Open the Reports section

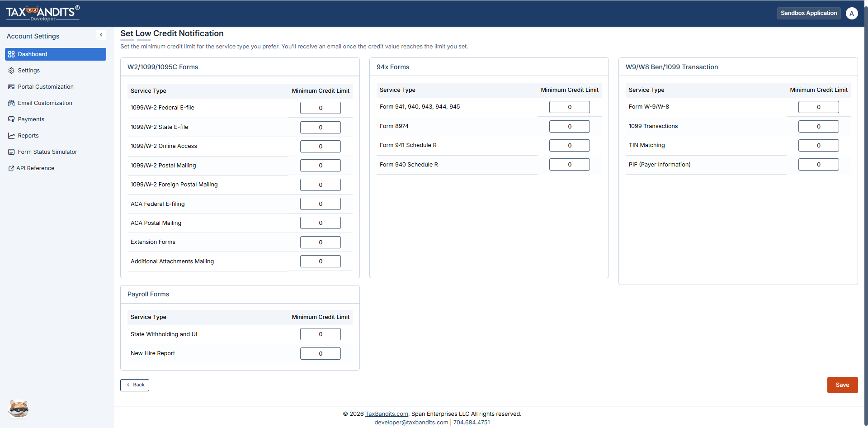point(28,136)
